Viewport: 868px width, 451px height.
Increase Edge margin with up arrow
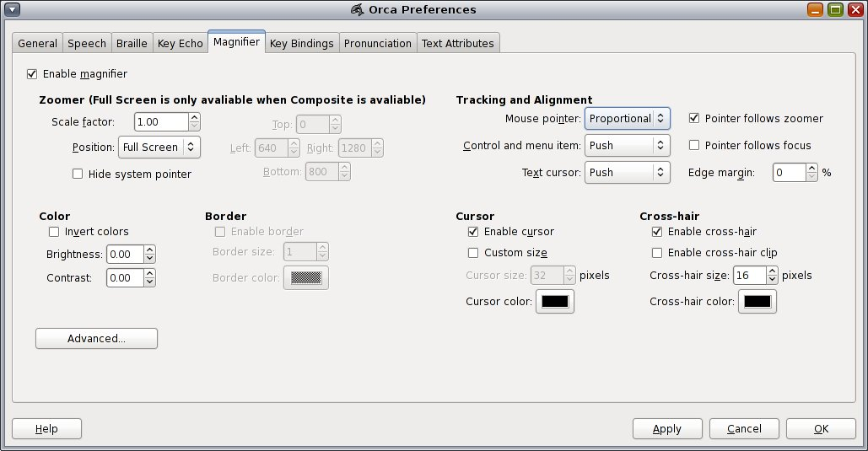(x=811, y=168)
